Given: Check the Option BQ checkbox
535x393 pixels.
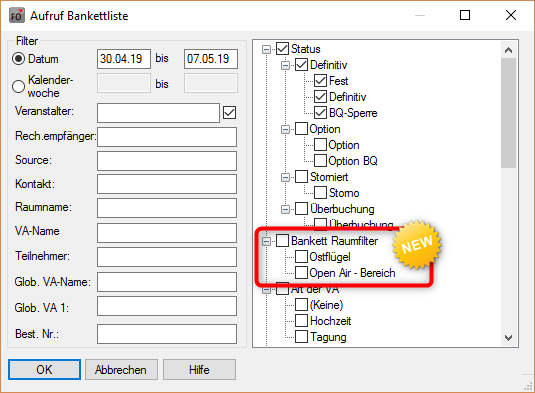Looking at the screenshot, I should click(x=320, y=160).
